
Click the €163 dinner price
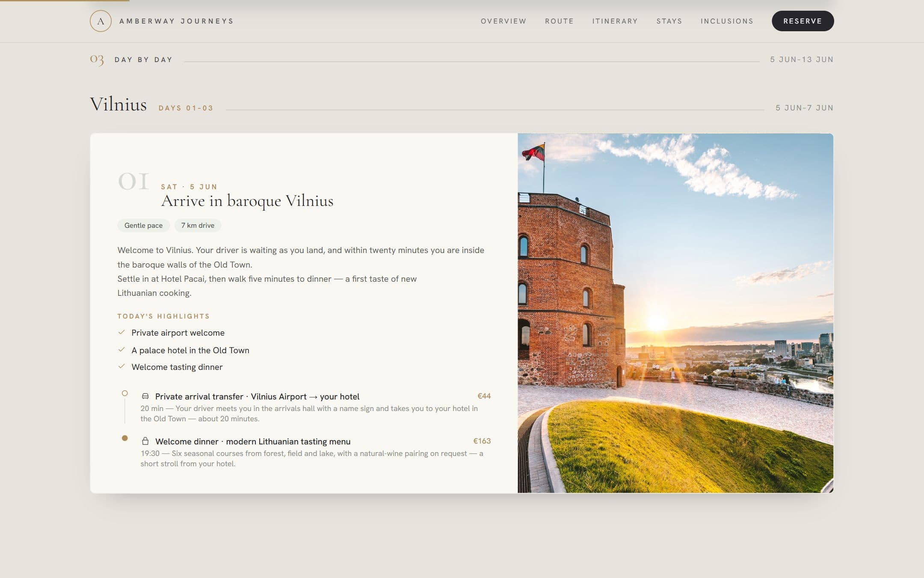click(x=482, y=441)
